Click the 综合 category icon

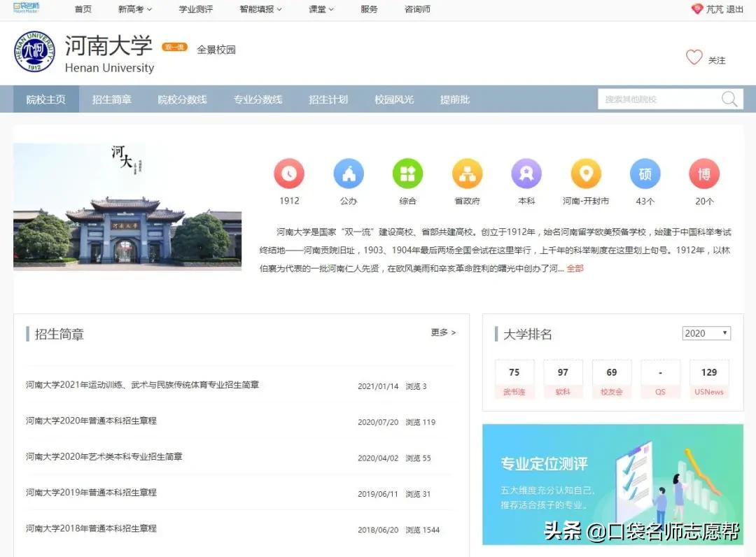(407, 173)
